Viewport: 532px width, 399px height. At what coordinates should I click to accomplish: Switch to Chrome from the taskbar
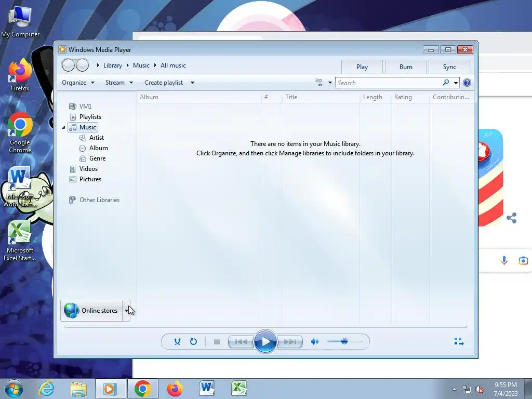[142, 389]
